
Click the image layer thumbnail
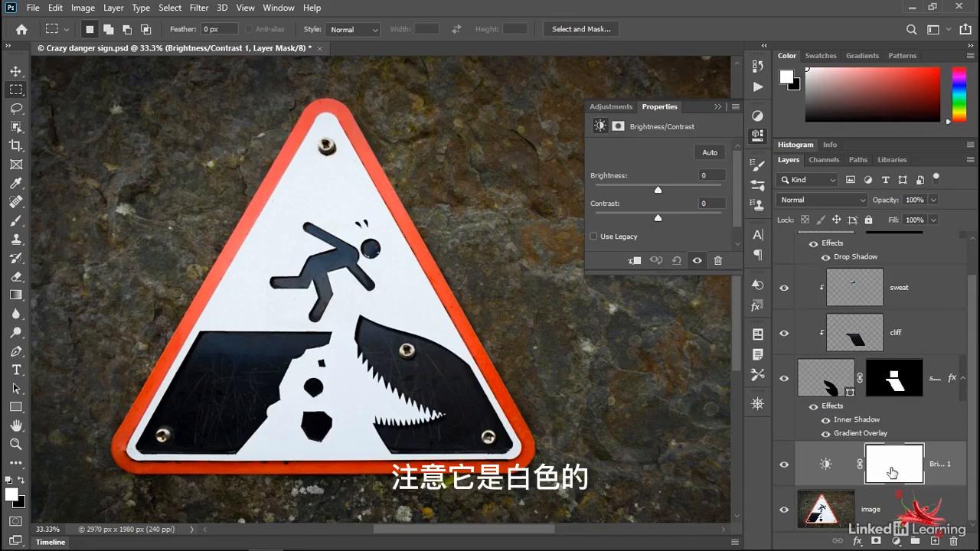click(x=826, y=509)
